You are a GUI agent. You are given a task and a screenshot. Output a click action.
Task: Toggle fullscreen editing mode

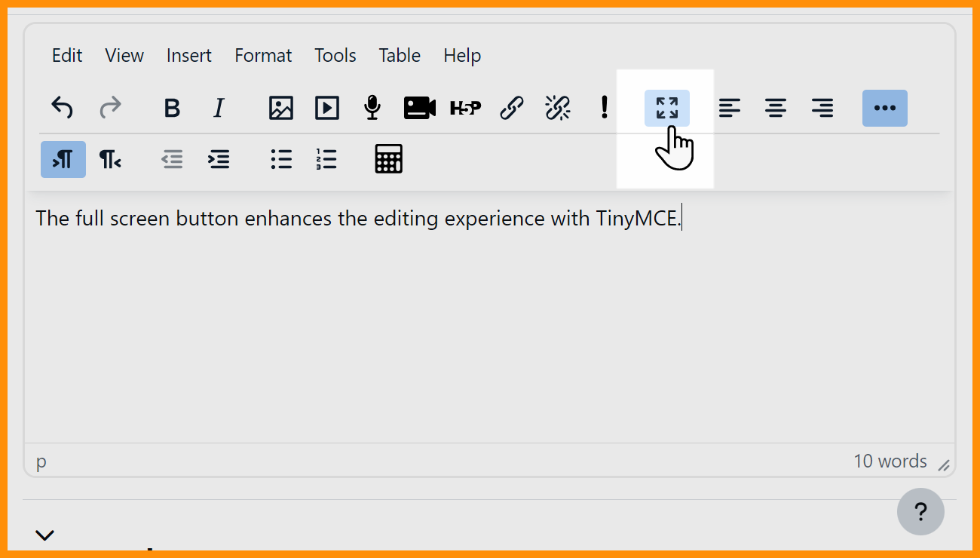tap(666, 108)
